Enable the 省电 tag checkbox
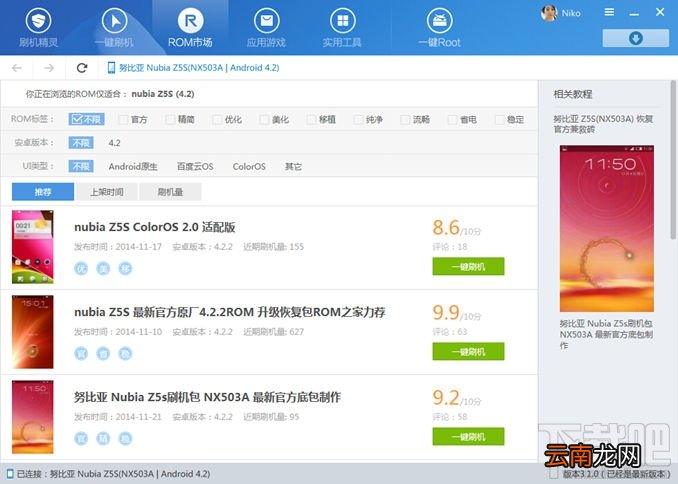Screen dimensions: 678x484 (452, 119)
